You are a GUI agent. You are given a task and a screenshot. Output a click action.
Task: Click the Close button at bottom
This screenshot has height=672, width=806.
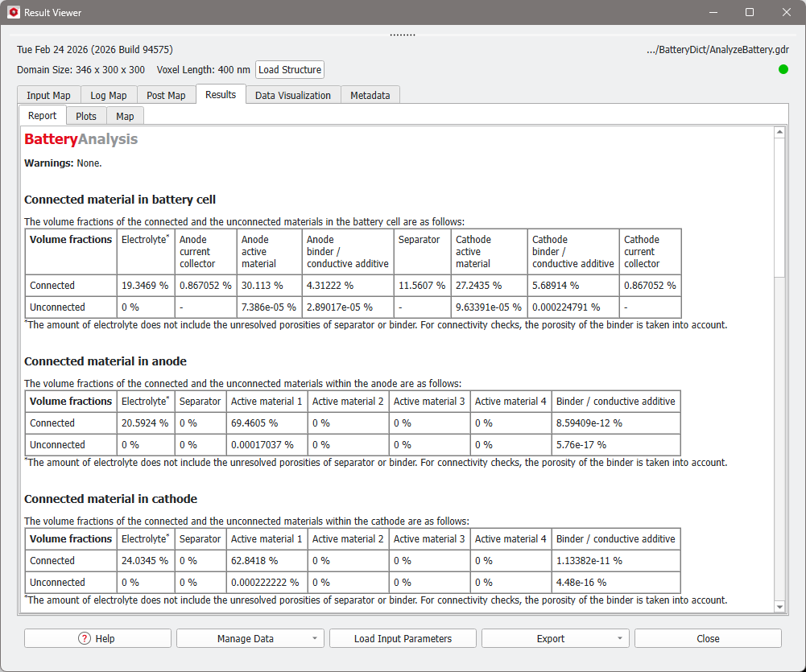708,638
